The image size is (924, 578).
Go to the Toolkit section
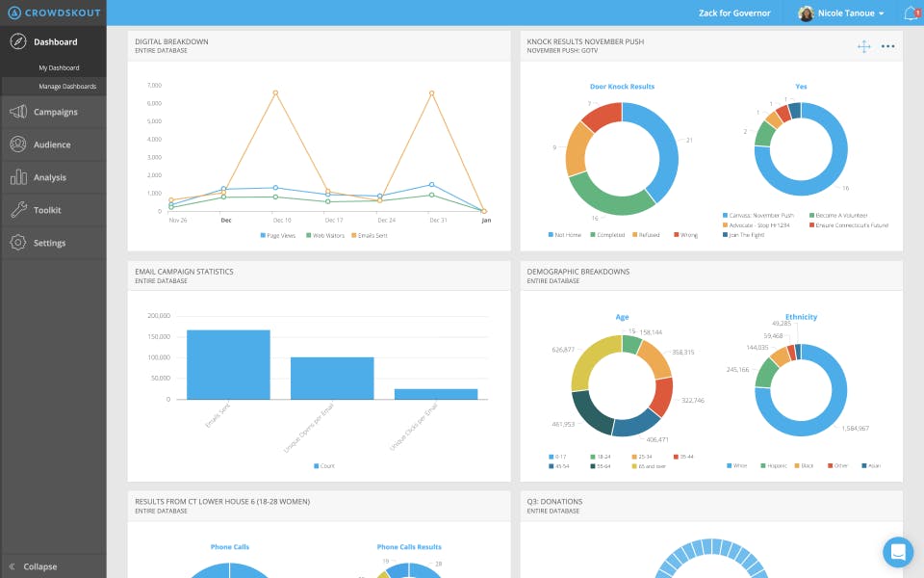(47, 210)
